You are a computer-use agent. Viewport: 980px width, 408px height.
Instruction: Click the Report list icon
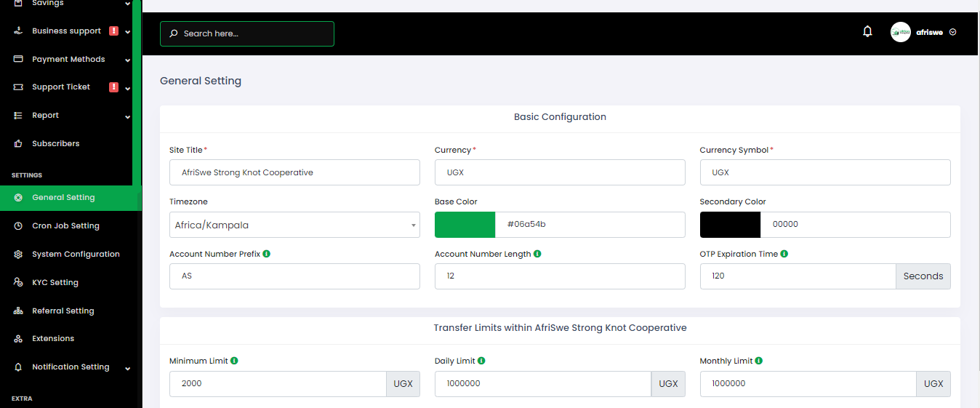click(18, 116)
